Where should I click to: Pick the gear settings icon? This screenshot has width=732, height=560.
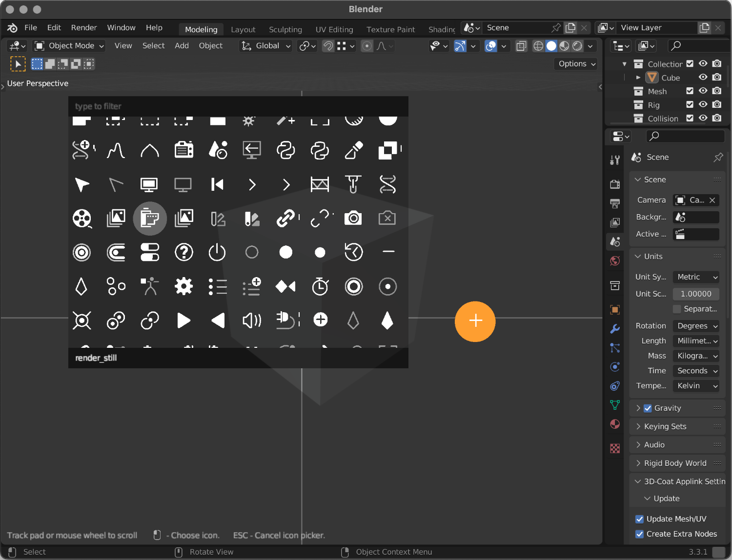[x=184, y=286]
